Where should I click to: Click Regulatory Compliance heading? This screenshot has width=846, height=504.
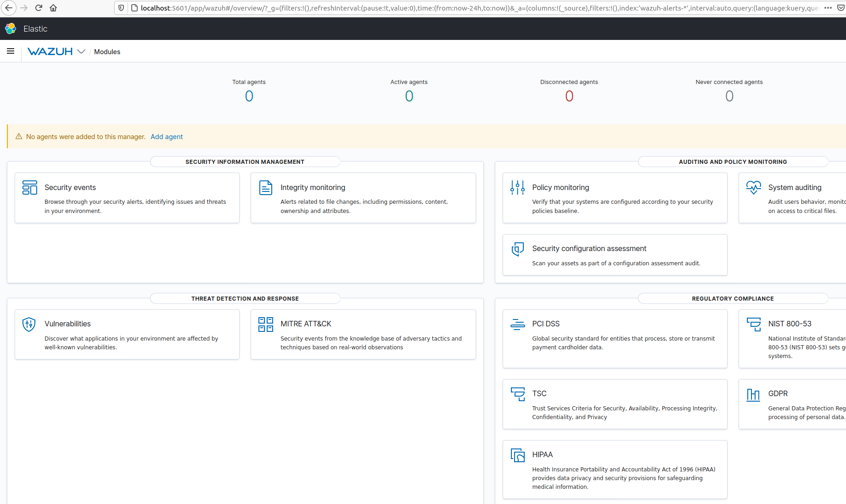(733, 298)
